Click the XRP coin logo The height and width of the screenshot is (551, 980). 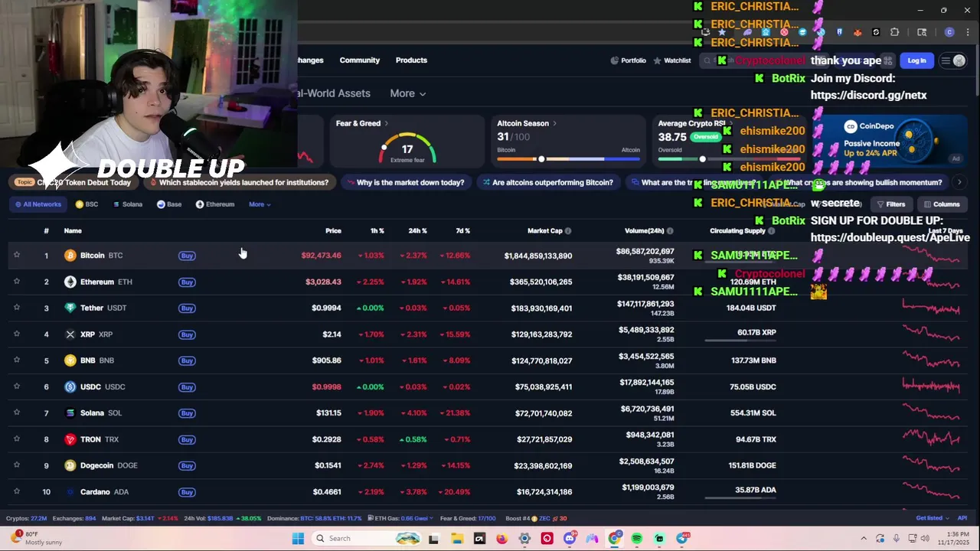70,334
